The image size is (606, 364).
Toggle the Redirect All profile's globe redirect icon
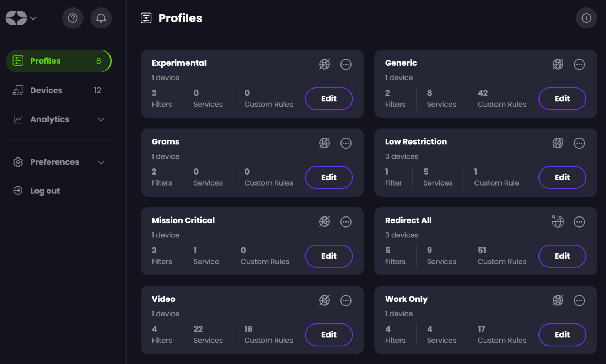(558, 221)
